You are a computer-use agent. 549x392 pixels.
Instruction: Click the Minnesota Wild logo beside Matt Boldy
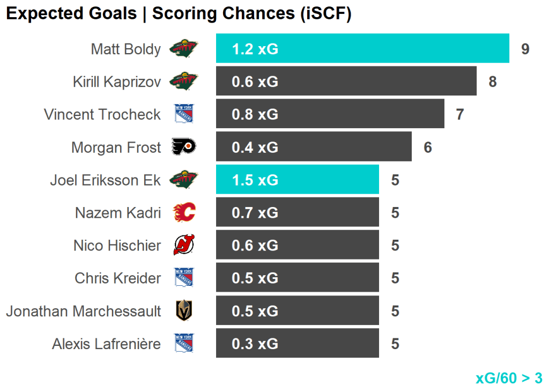click(183, 49)
